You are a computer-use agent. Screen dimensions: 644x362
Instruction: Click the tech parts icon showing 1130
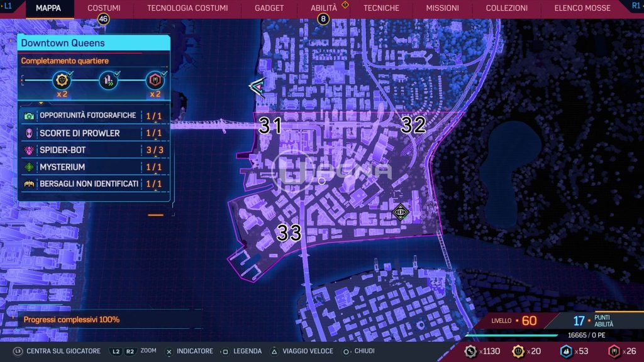470,351
